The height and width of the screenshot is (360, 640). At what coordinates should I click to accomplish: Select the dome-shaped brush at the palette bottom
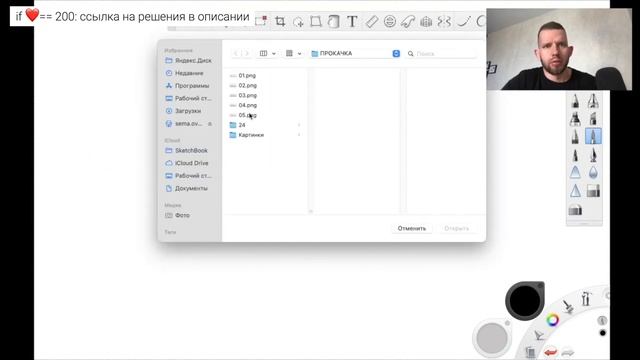(x=575, y=210)
